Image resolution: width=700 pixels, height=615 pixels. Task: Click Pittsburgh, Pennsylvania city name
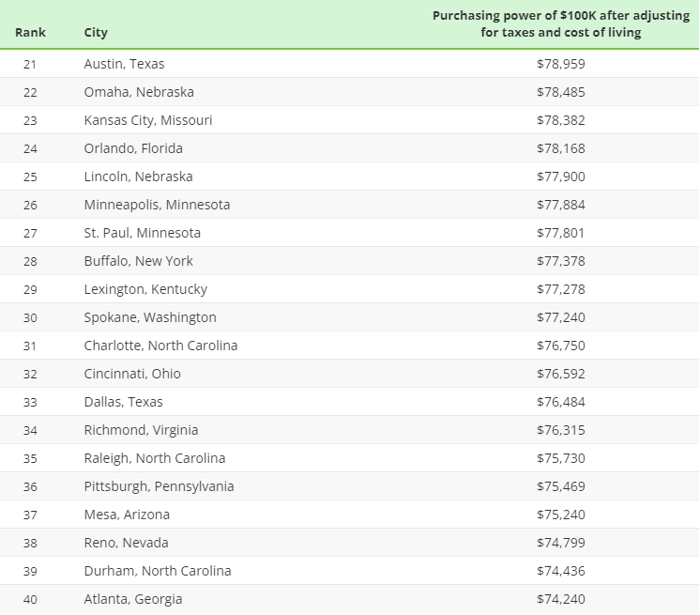click(x=159, y=486)
